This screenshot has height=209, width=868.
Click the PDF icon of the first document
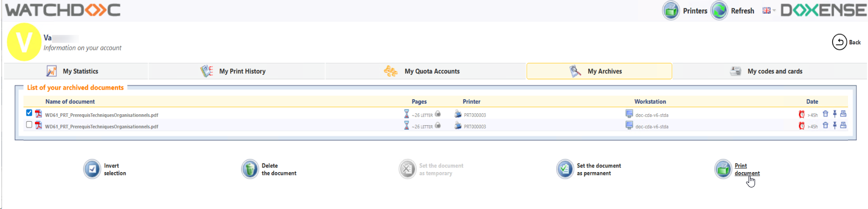click(38, 114)
